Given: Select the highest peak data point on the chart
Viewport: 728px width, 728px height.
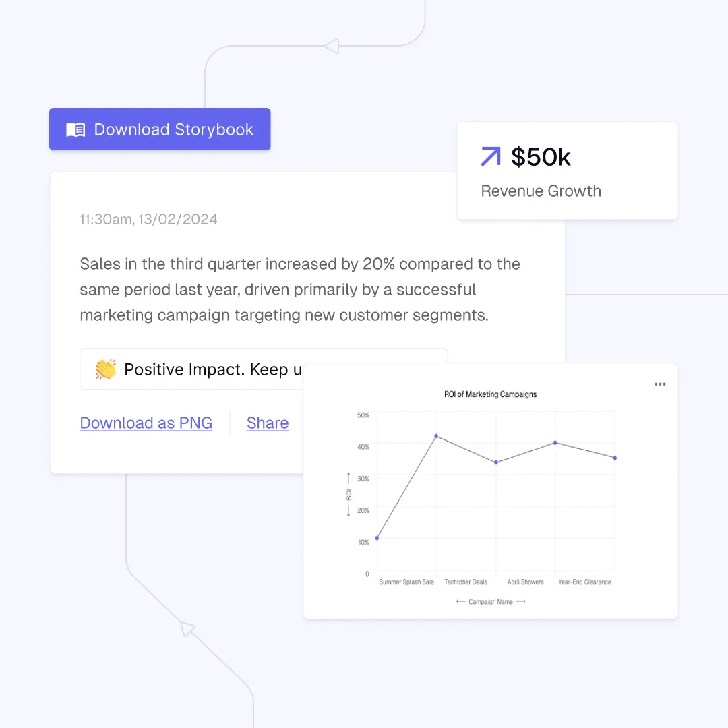Looking at the screenshot, I should click(436, 436).
